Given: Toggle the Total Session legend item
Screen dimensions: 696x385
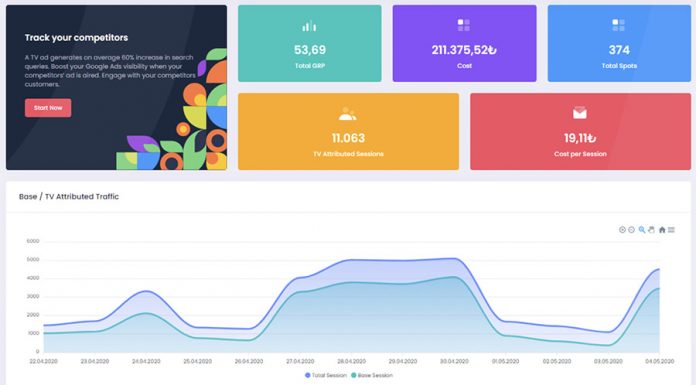Looking at the screenshot, I should click(x=326, y=375).
